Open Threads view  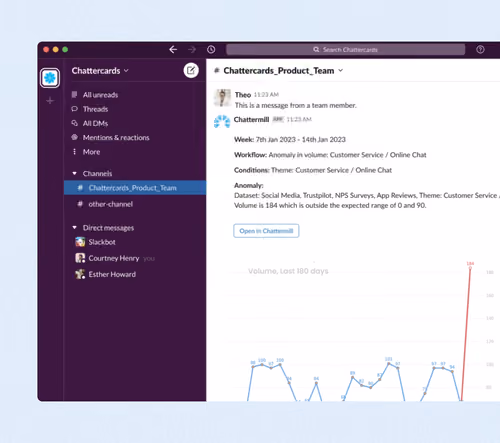[95, 109]
